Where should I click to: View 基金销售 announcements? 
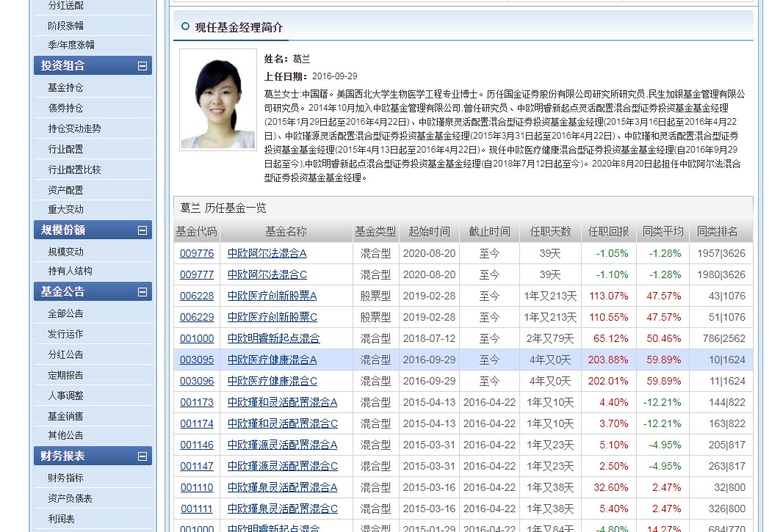(x=65, y=416)
